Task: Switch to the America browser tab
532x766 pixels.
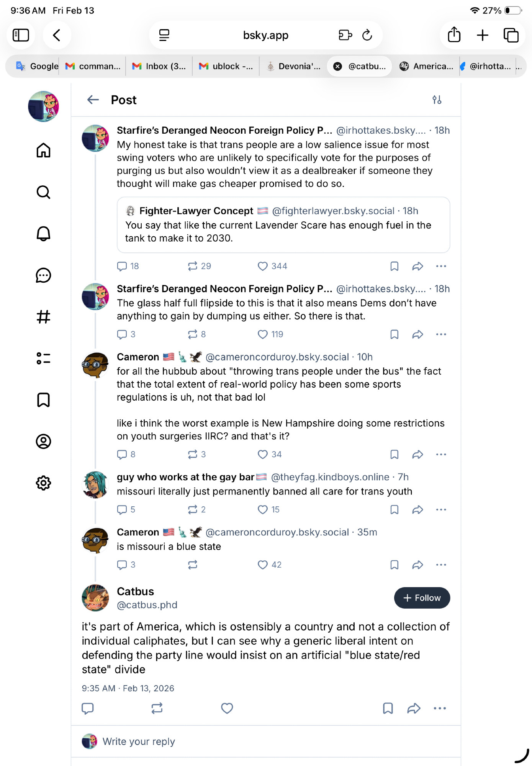Action: pos(426,66)
